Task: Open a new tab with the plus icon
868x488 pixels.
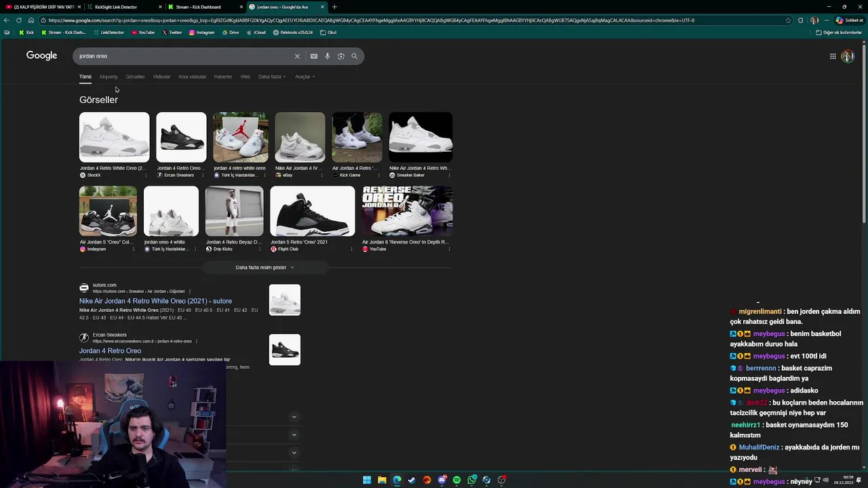Action: (x=334, y=7)
